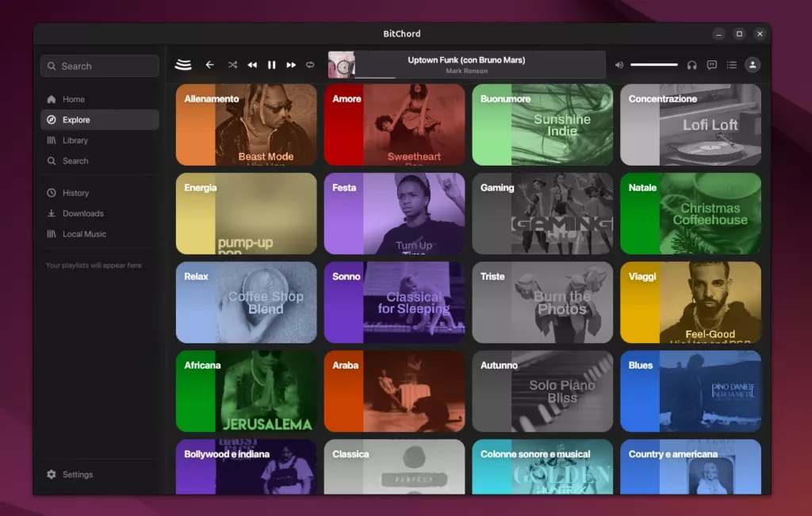
Task: Select Explore in the sidebar
Action: tap(99, 120)
